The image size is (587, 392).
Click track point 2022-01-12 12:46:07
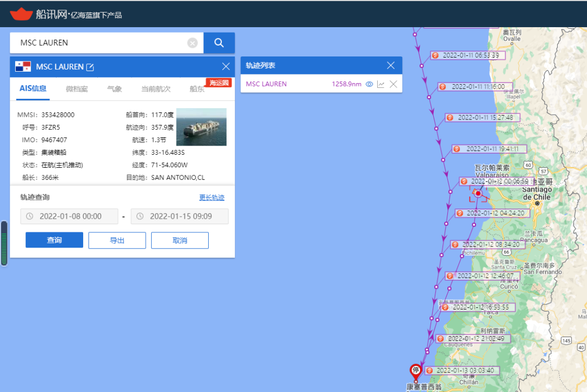point(483,276)
